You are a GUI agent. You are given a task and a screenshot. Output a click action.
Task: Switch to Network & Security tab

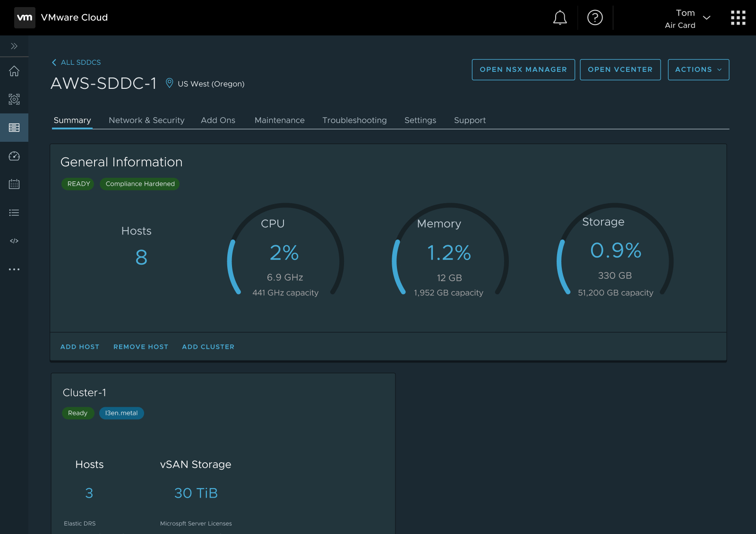tap(146, 120)
